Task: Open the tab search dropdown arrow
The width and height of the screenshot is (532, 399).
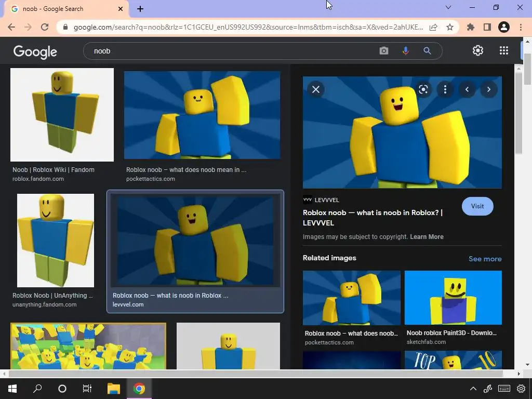Action: pos(448,7)
